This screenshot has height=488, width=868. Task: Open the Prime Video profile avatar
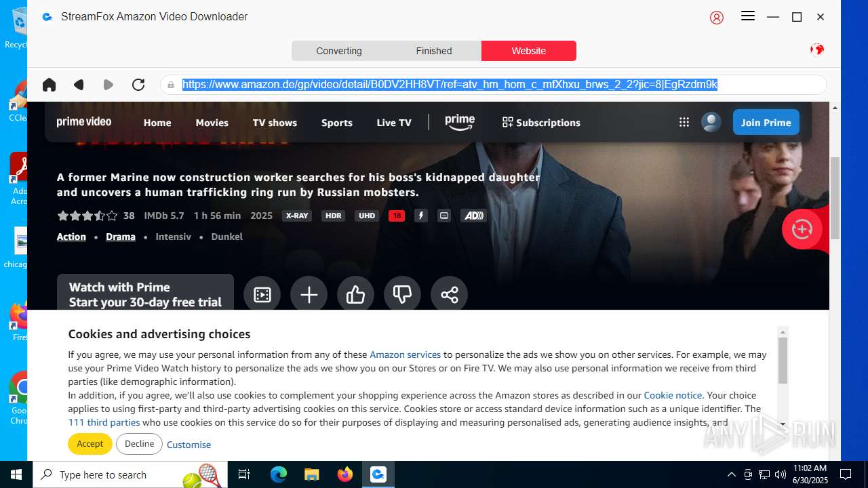711,122
